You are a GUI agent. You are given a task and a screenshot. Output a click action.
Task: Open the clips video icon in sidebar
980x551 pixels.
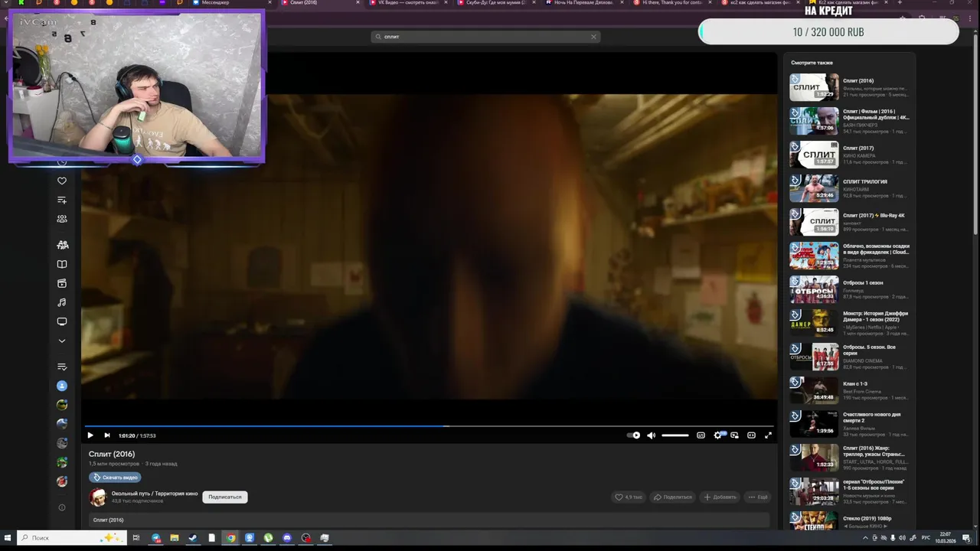tap(62, 284)
